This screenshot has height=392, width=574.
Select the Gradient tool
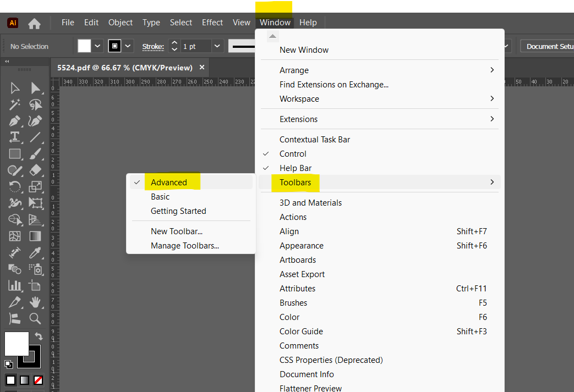(x=36, y=236)
